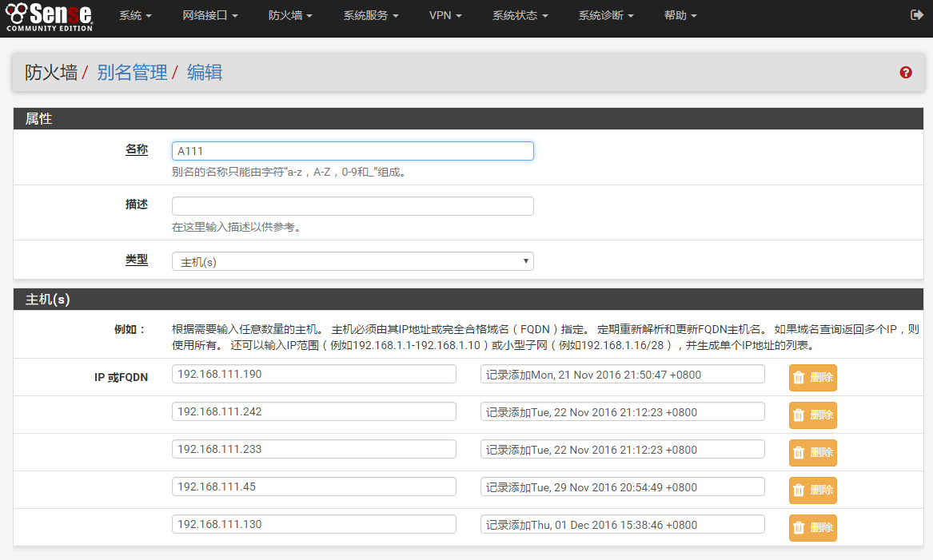This screenshot has width=933, height=560.
Task: Expand the 系统 menu
Action: click(x=135, y=16)
